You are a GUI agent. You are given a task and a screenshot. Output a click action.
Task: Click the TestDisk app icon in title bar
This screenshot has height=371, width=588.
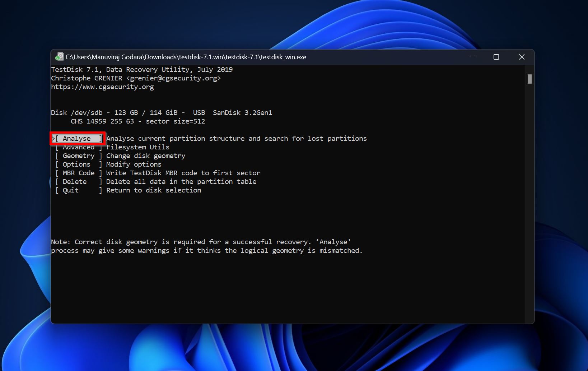[x=59, y=57]
